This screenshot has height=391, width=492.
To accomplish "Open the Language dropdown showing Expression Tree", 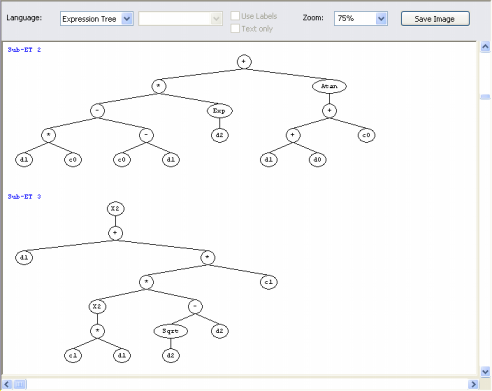I will [97, 19].
